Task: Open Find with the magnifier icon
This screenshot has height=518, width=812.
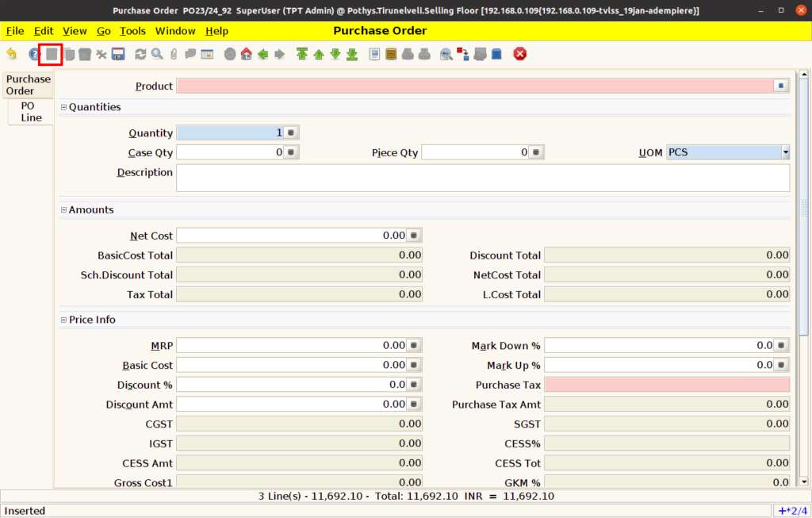Action: point(157,54)
